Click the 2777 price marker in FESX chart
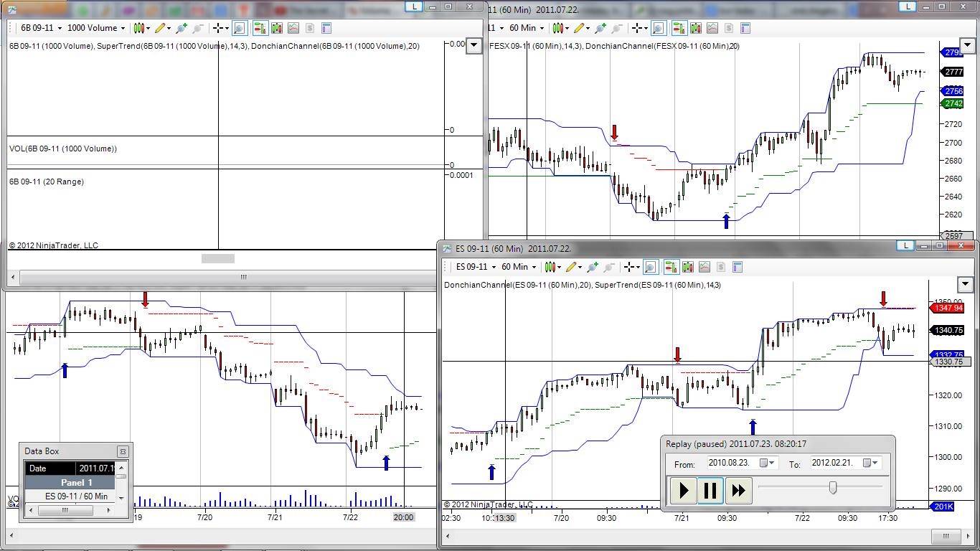Screen dimensions: 980x551 pyautogui.click(x=952, y=72)
